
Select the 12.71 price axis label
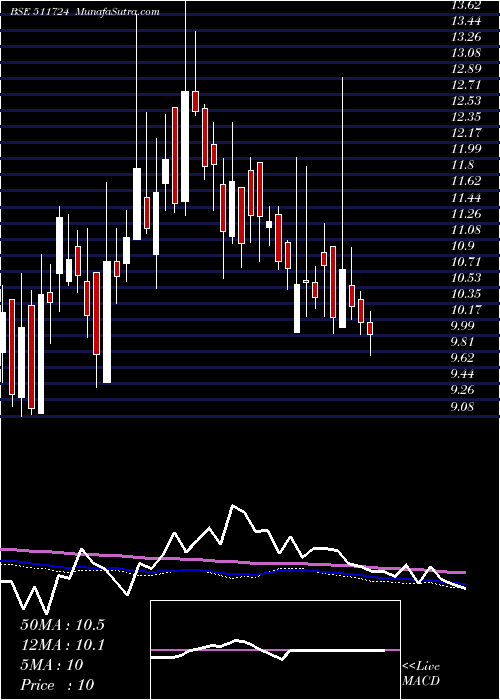click(x=466, y=85)
